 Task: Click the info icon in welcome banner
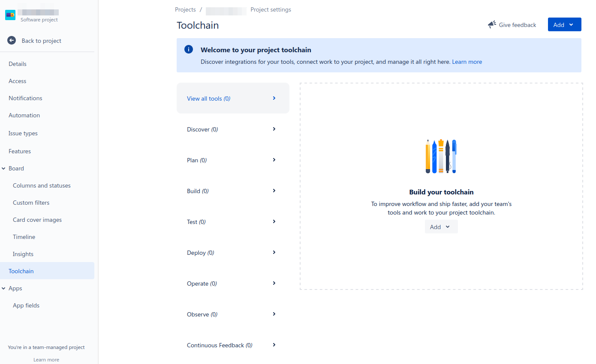click(189, 49)
